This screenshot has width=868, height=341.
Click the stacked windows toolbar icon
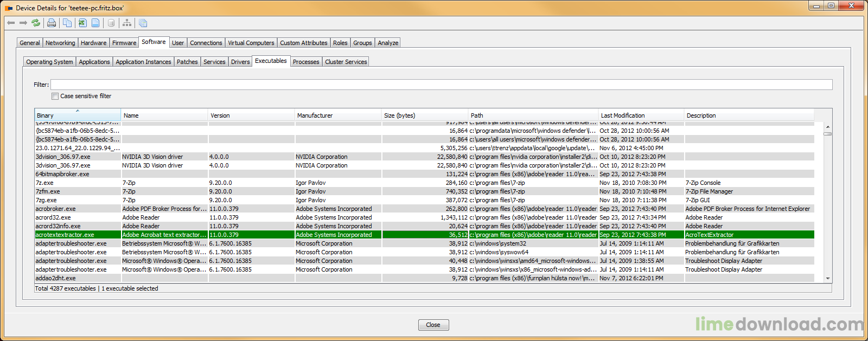143,23
